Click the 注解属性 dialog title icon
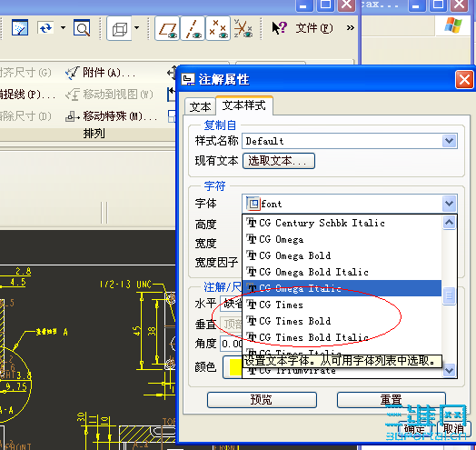Viewport: 476px width, 450px height. click(x=188, y=80)
